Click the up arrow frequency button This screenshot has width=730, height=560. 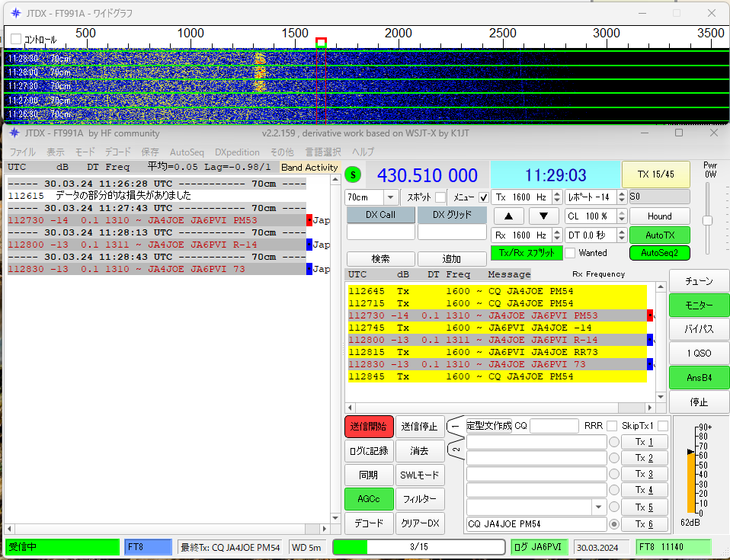[508, 216]
